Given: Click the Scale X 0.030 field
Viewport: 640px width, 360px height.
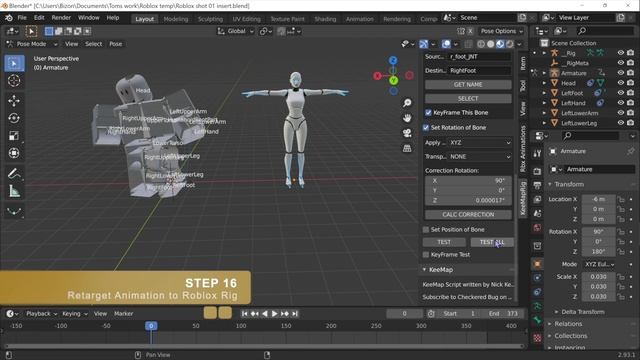Looking at the screenshot, I should pyautogui.click(x=598, y=277).
